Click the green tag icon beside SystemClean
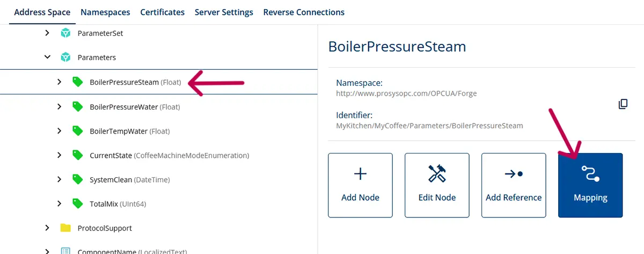The height and width of the screenshot is (254, 644). tap(78, 179)
